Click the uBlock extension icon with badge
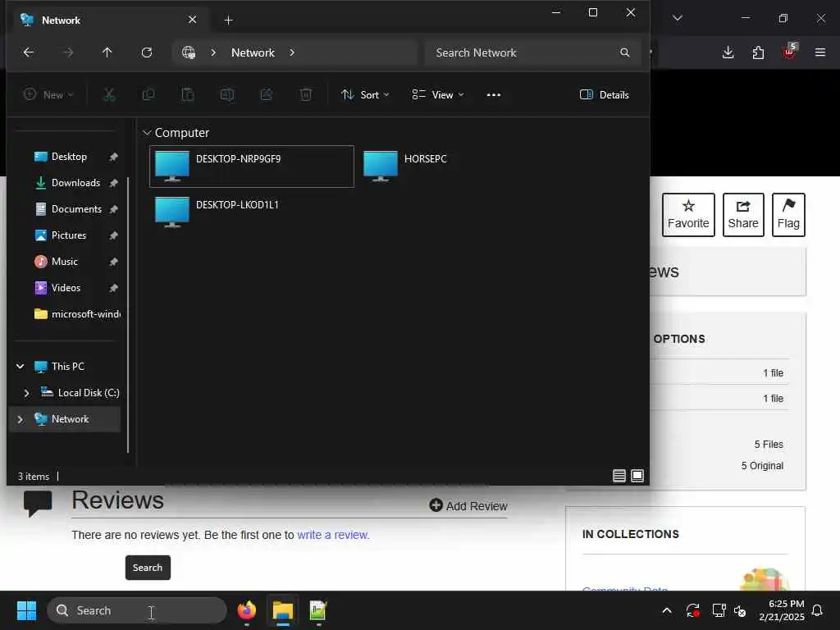 pyautogui.click(x=790, y=52)
